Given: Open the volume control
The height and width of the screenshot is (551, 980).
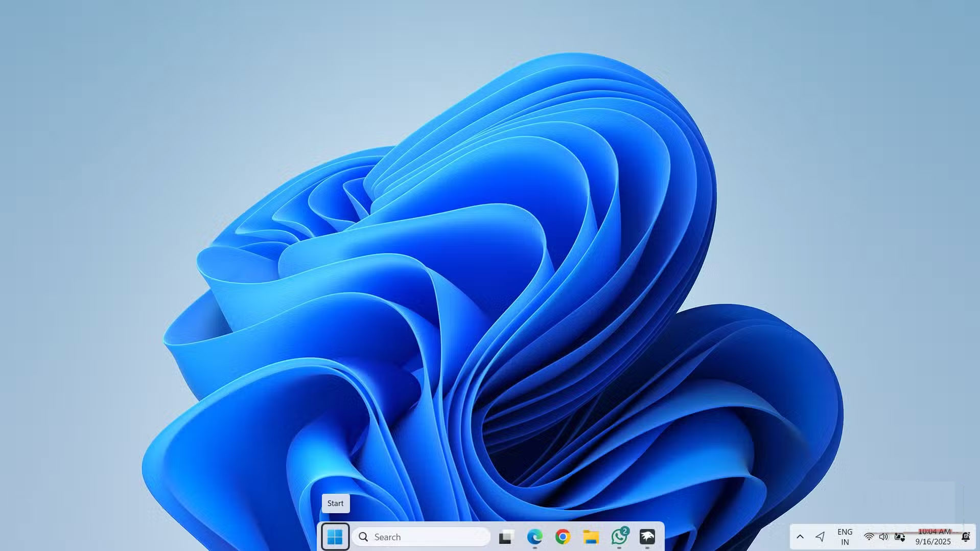Looking at the screenshot, I should [x=884, y=537].
